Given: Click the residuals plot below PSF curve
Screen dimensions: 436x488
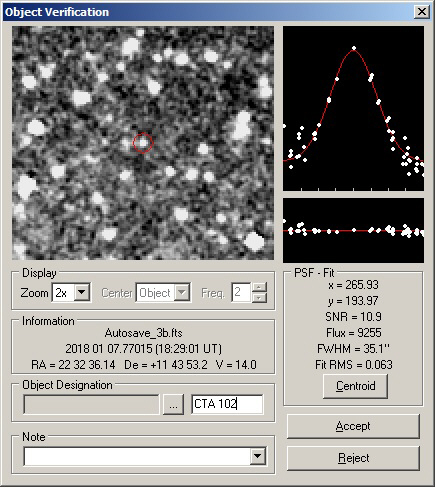Looking at the screenshot, I should pos(354,230).
